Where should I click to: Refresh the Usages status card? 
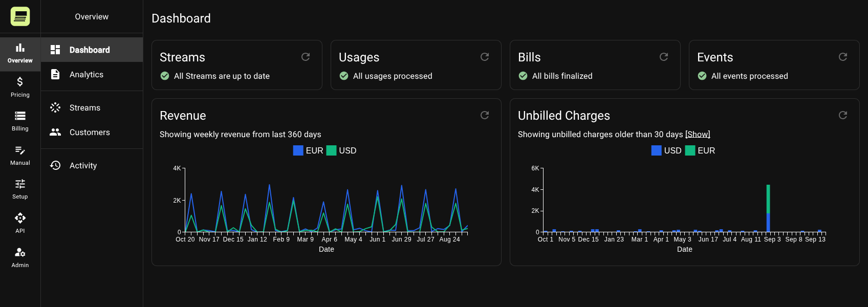click(x=485, y=57)
